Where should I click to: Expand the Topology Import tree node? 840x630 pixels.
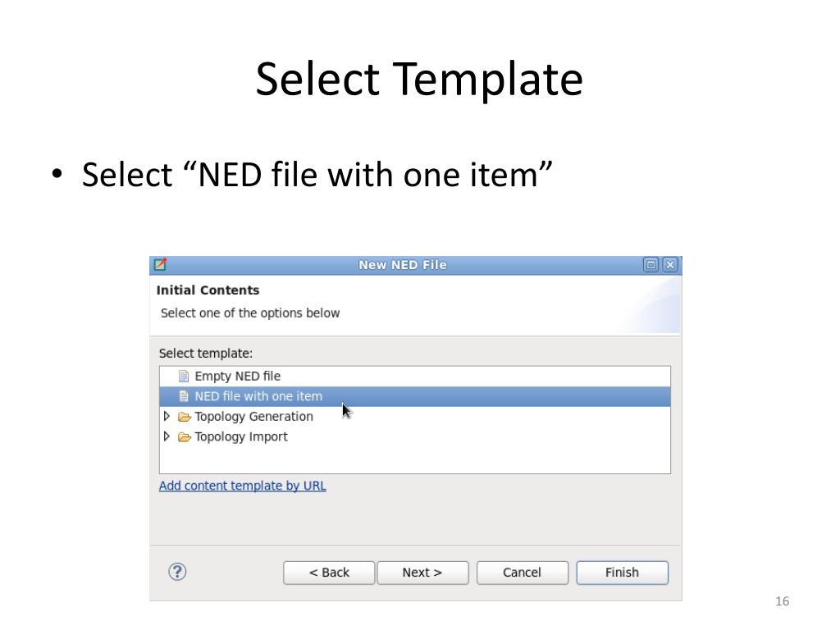click(167, 436)
